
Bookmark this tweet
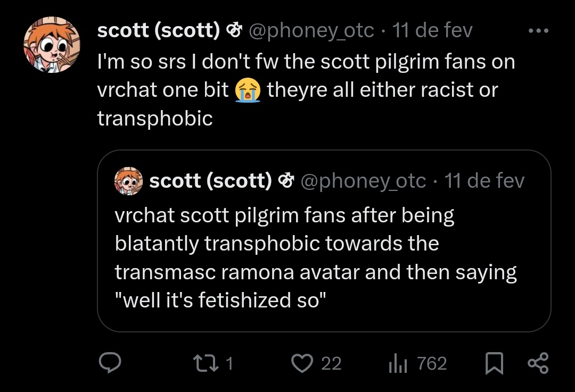pyautogui.click(x=495, y=363)
